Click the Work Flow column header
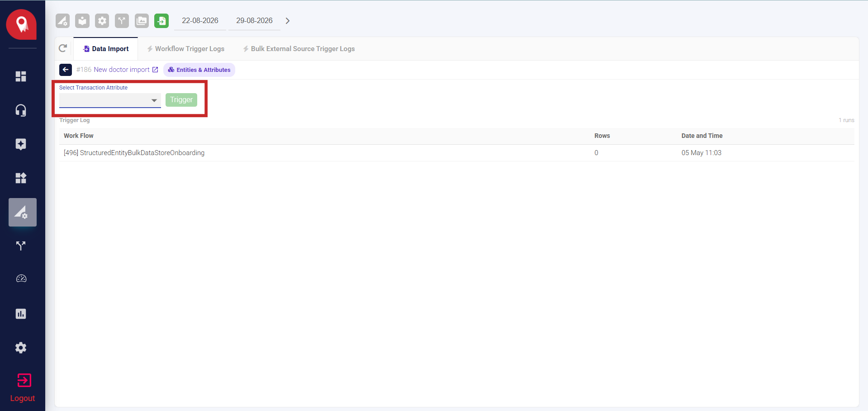868x411 pixels. pos(79,136)
